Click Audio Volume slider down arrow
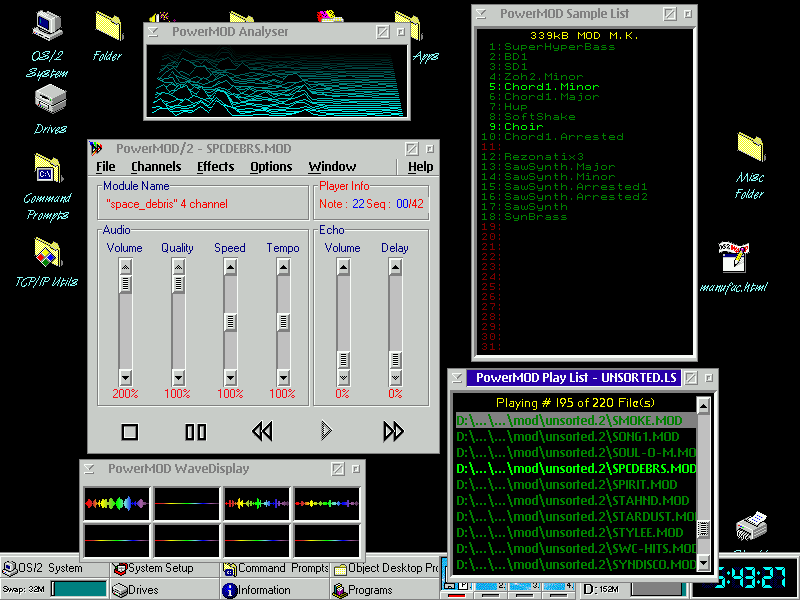Image resolution: width=800 pixels, height=600 pixels. (x=126, y=378)
